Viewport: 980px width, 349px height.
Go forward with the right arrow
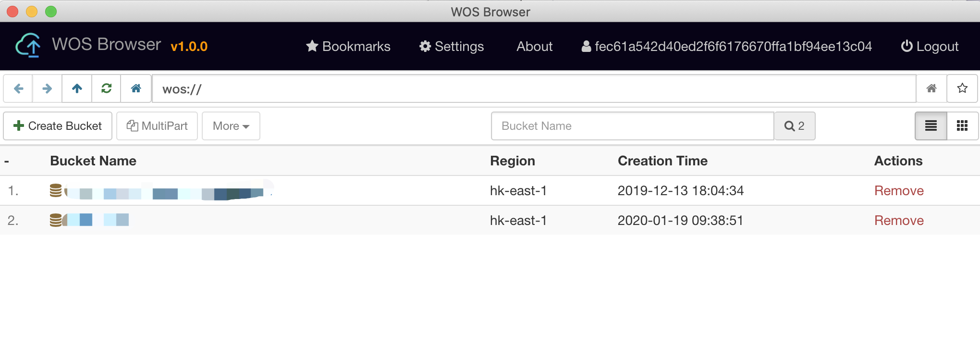[x=47, y=88]
